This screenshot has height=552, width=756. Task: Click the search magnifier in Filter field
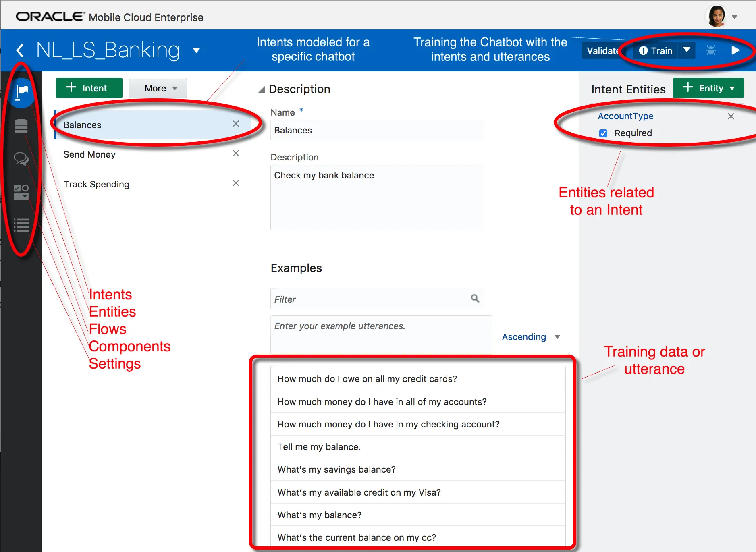coord(475,298)
